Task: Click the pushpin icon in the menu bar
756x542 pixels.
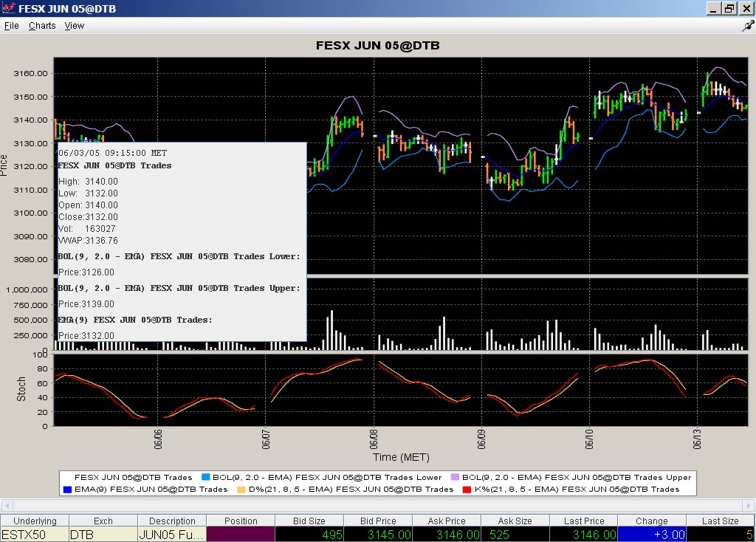Action: click(x=747, y=25)
